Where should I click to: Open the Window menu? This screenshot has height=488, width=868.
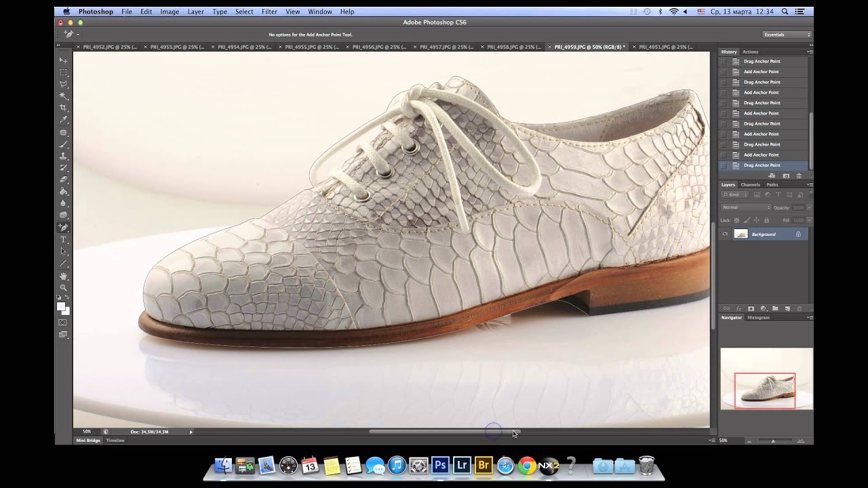tap(320, 12)
